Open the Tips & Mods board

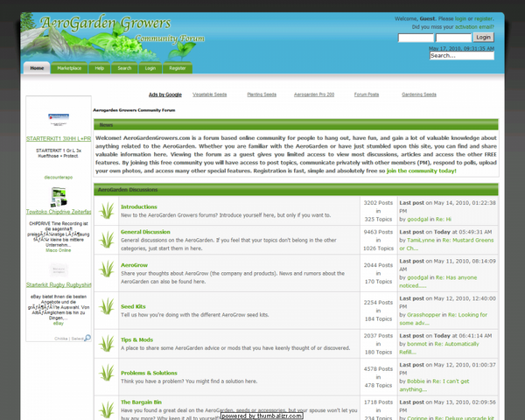pos(137,339)
